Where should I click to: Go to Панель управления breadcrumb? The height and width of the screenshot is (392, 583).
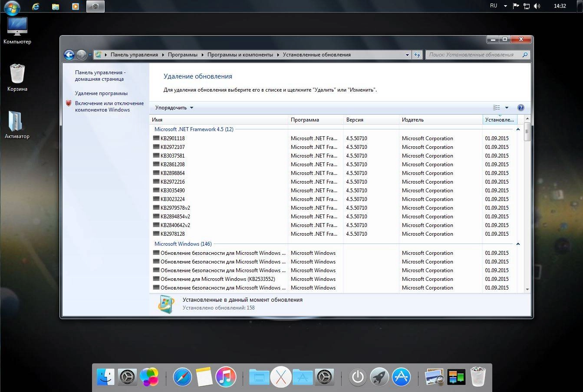click(134, 55)
